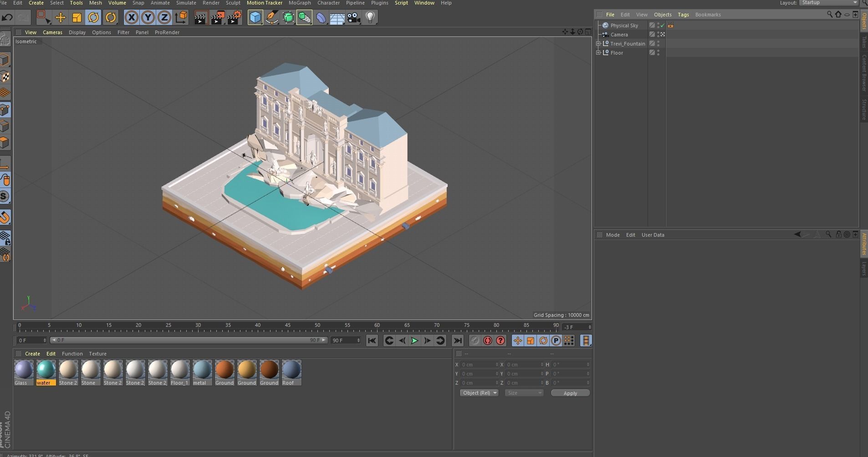Viewport: 868px width, 457px height.
Task: Click Render View clapperboard icon
Action: pos(201,18)
